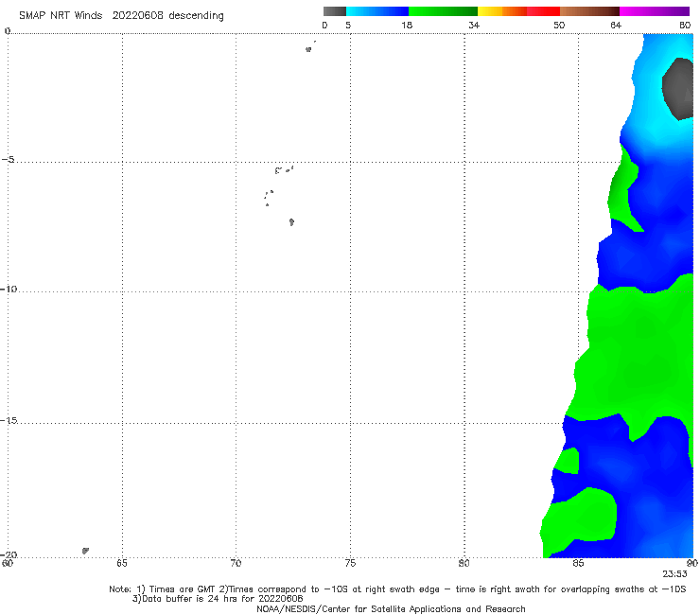Click the color bar label "64"
The width and height of the screenshot is (700, 615).
(616, 26)
